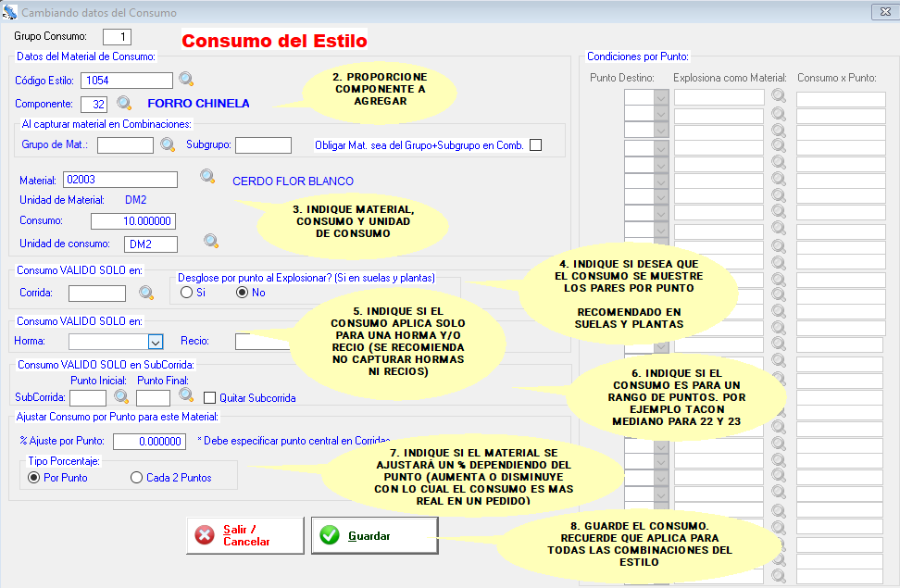Open third Punto Destino dropdown
The height and width of the screenshot is (588, 900).
coord(661,131)
